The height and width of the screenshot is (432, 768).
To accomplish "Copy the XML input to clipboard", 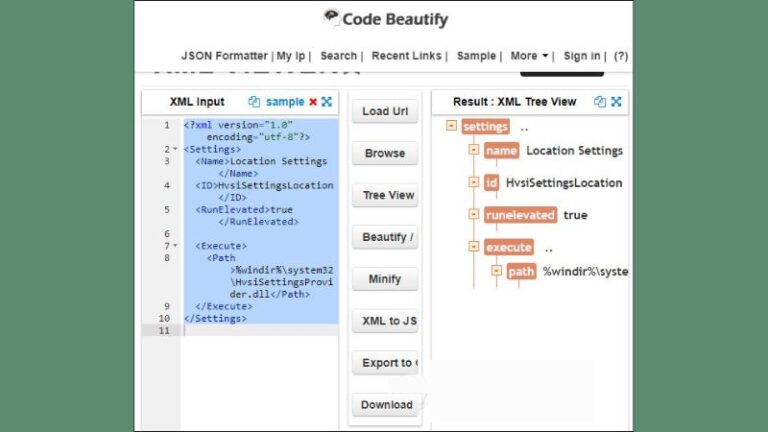I will (254, 102).
